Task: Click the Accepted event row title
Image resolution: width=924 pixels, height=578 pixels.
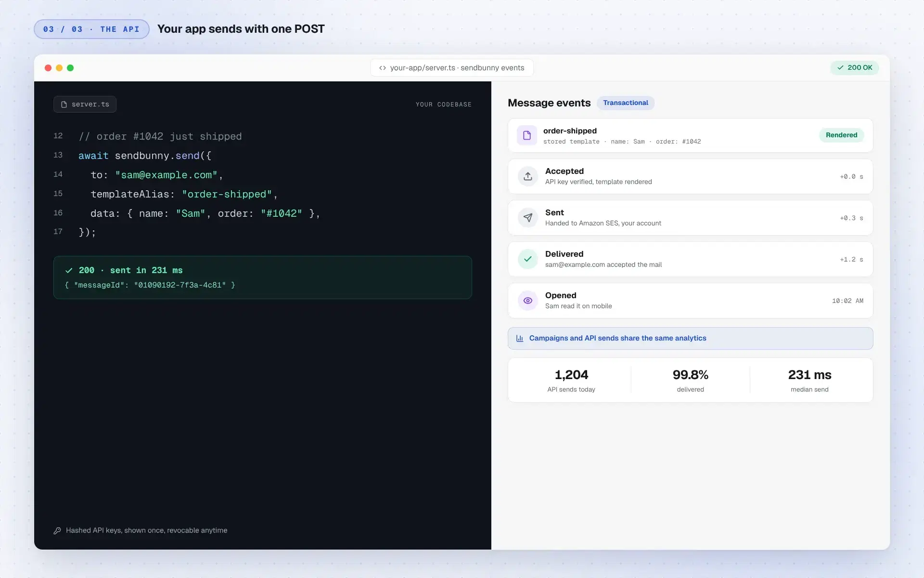Action: (564, 171)
